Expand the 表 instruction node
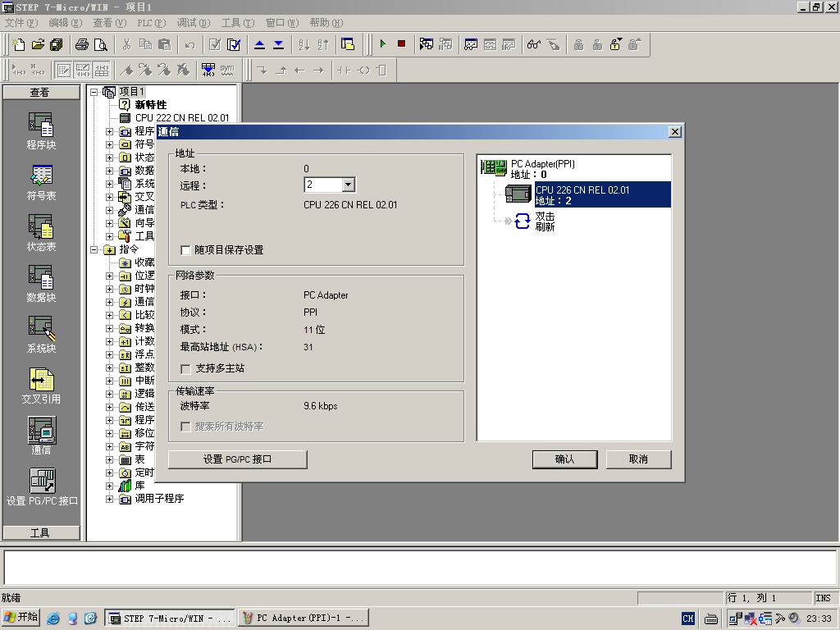 pos(109,459)
